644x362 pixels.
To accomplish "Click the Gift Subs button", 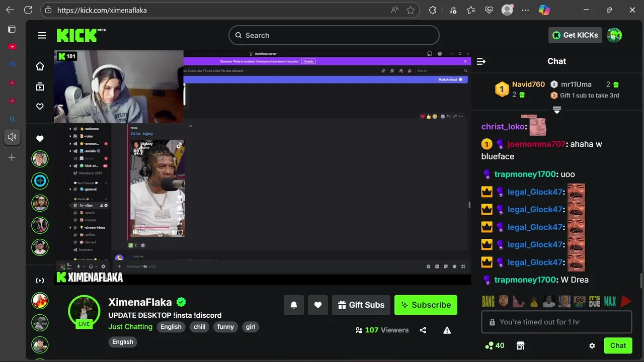I will pyautogui.click(x=361, y=305).
